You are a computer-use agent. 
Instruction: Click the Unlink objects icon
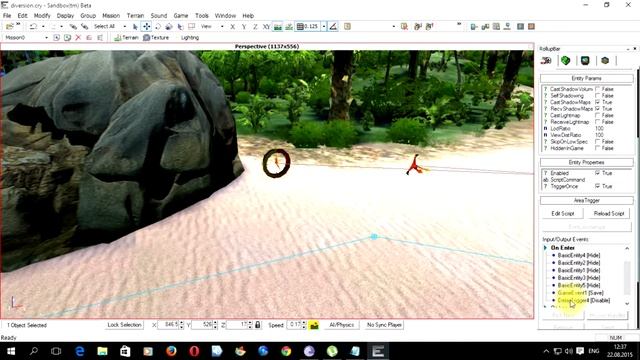84,27
